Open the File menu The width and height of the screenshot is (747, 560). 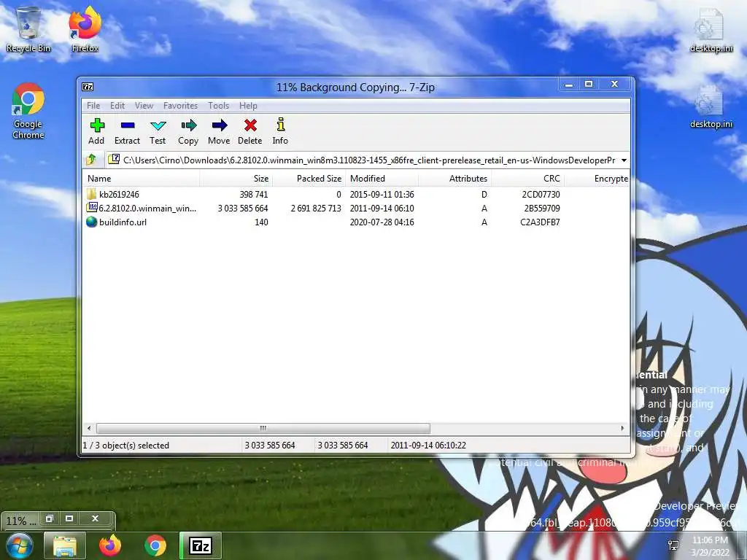point(93,106)
